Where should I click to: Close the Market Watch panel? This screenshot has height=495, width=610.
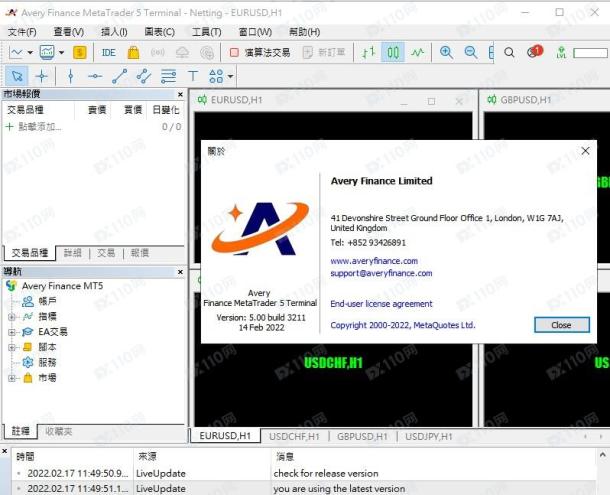(x=180, y=94)
